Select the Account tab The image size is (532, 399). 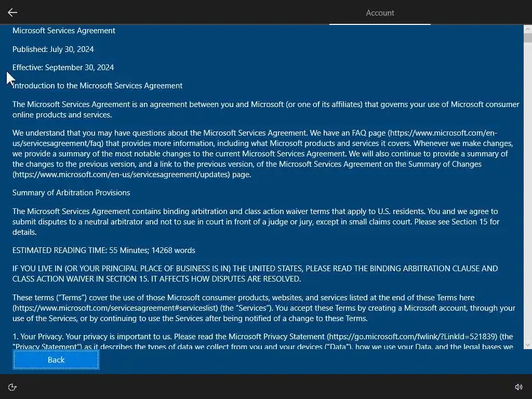(380, 13)
